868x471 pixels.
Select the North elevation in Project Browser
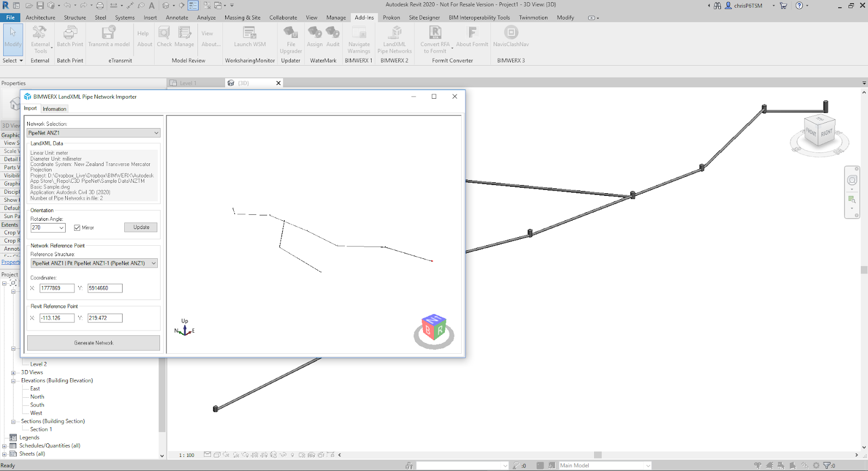click(37, 397)
